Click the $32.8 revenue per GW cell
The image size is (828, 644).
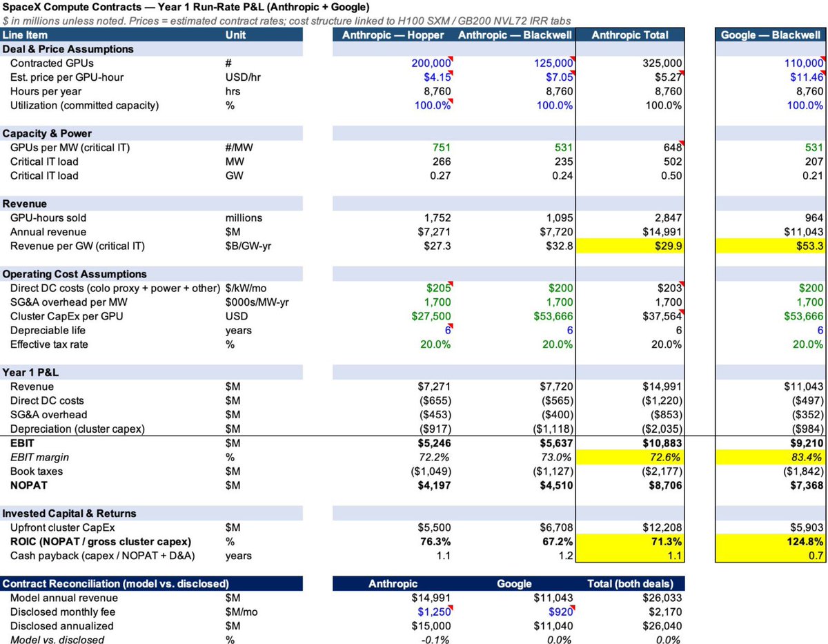point(560,246)
